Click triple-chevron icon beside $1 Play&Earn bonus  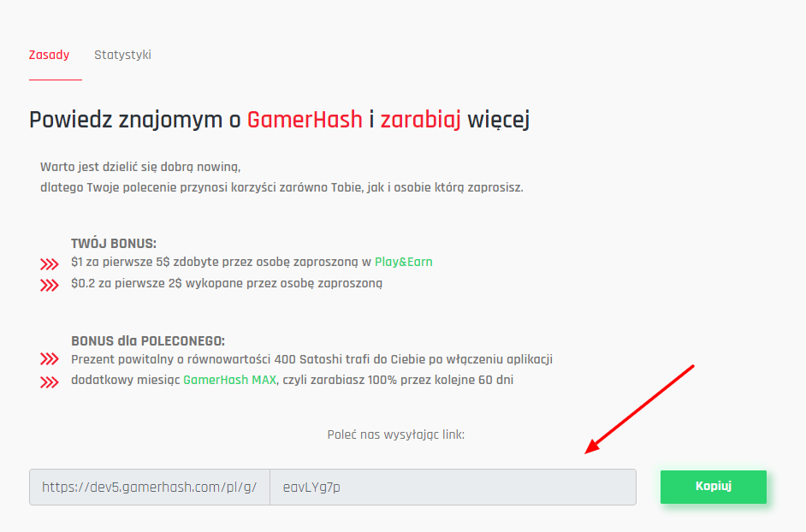tap(50, 264)
